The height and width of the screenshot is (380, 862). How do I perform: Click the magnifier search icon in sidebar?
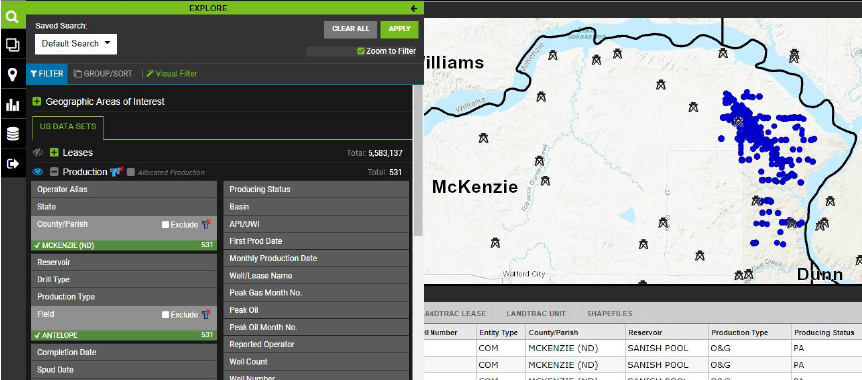click(12, 16)
